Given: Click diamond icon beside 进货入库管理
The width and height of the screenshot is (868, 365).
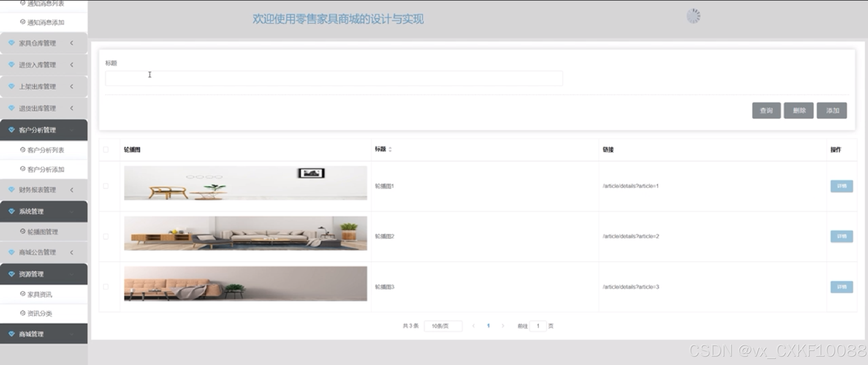Looking at the screenshot, I should (12, 65).
